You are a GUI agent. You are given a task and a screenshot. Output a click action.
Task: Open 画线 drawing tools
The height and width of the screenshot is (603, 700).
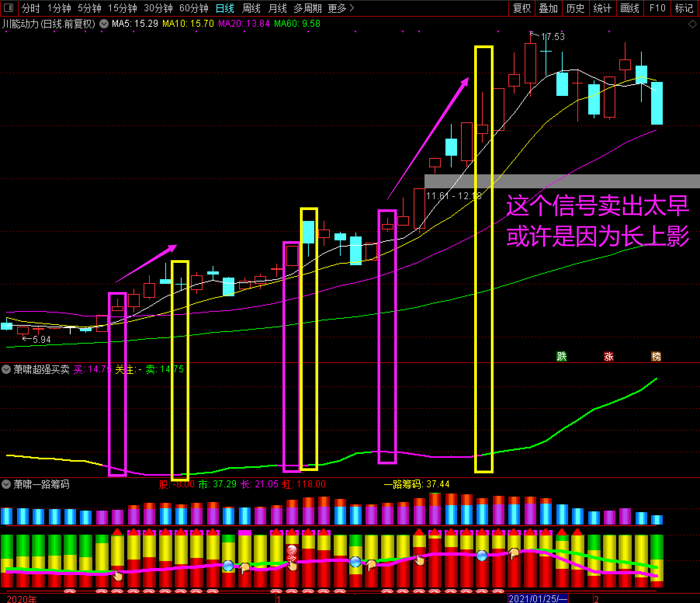coord(630,8)
